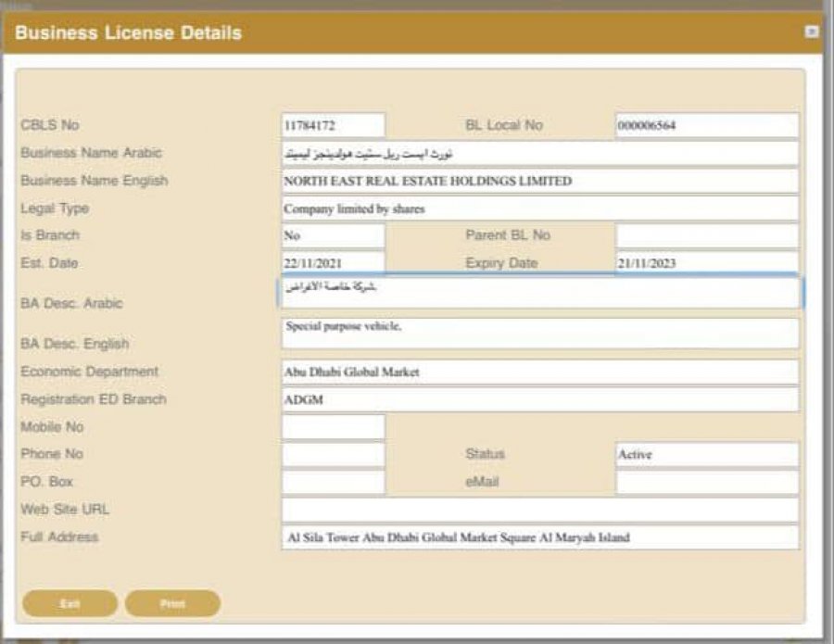Click the CBLS No field
Image resolution: width=834 pixels, height=644 pixels.
point(333,125)
